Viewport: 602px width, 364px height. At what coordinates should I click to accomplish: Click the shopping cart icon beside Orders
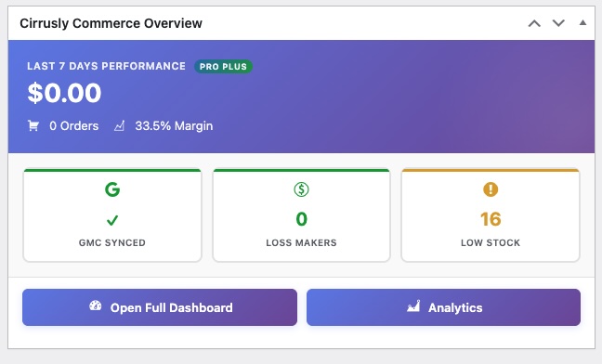(33, 125)
